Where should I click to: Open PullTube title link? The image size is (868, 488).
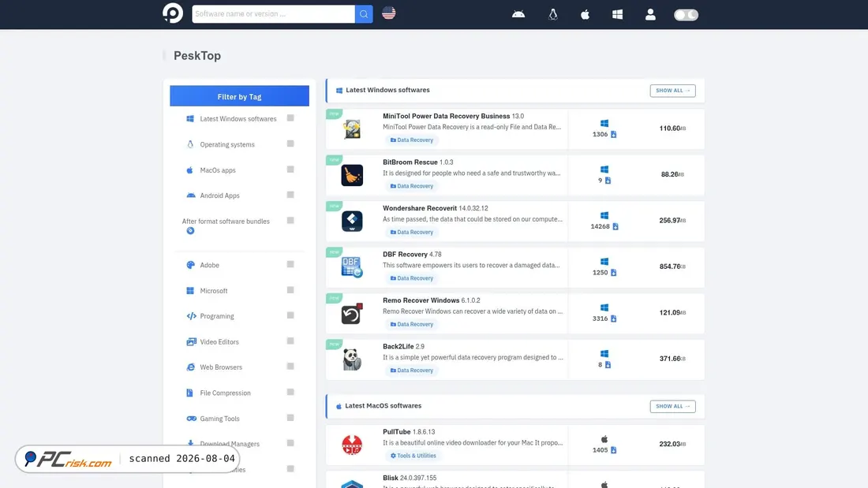pyautogui.click(x=396, y=431)
